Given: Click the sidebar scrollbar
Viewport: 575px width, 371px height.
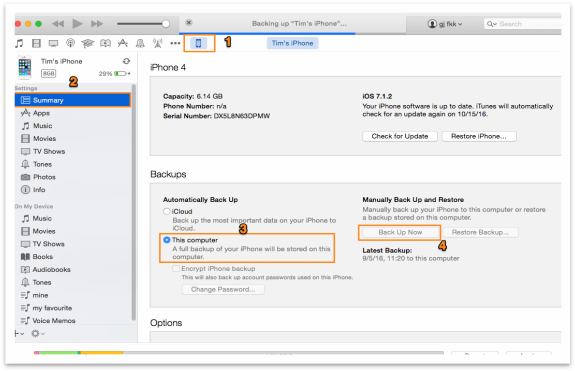Looking at the screenshot, I should (x=133, y=202).
